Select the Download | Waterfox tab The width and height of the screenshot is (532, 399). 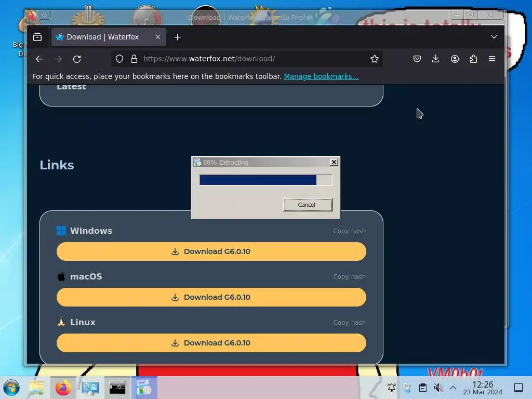[109, 37]
